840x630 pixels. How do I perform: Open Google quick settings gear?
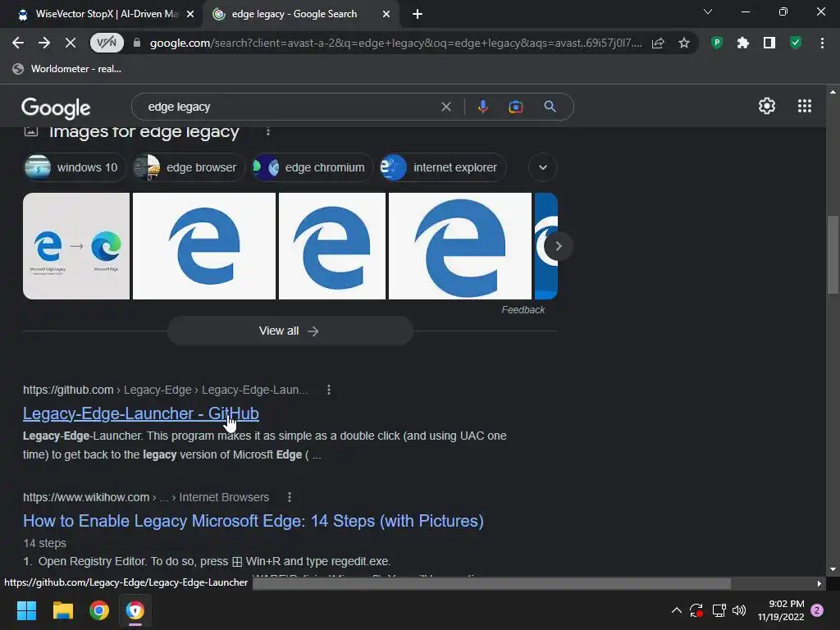pos(767,106)
